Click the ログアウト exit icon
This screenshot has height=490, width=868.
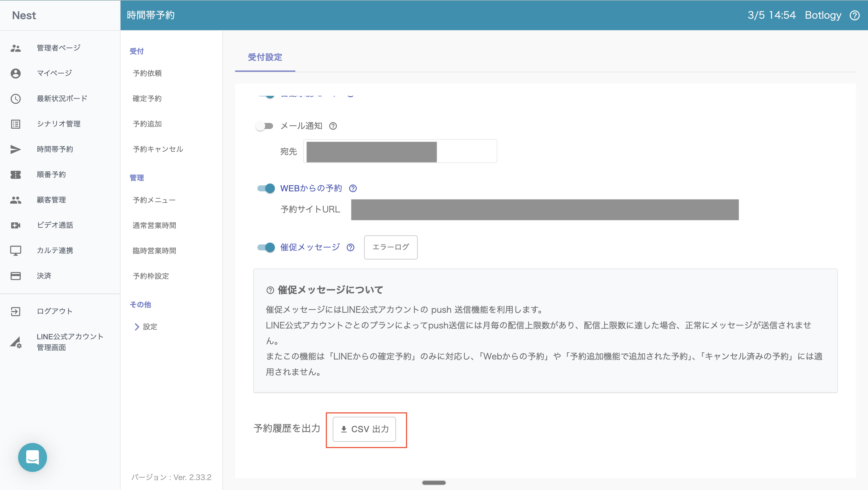point(15,311)
